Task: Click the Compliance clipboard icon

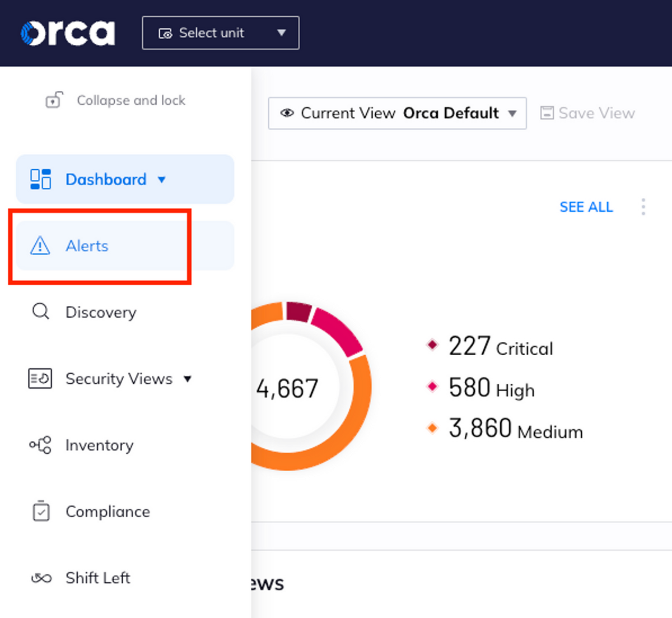Action: 40,511
